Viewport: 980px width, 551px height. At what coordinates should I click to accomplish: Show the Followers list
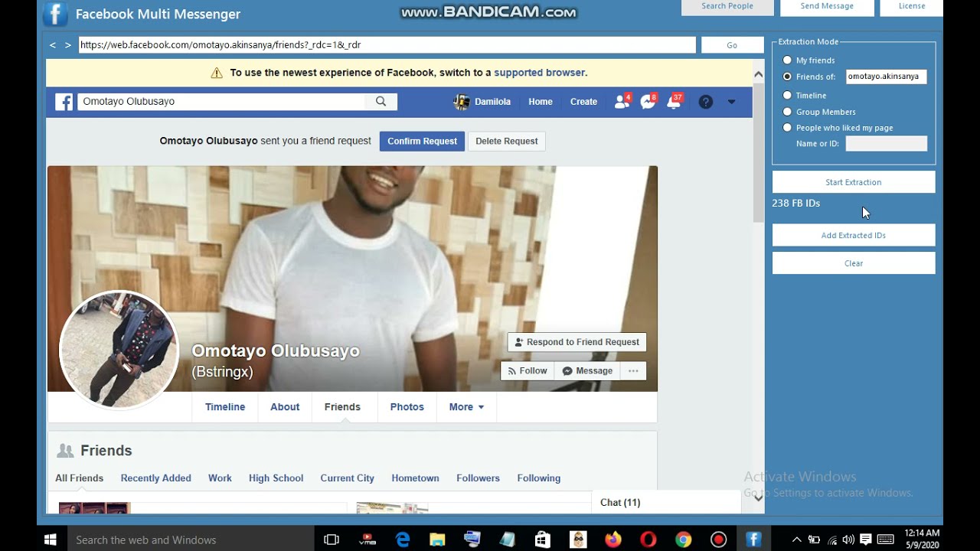coord(478,478)
